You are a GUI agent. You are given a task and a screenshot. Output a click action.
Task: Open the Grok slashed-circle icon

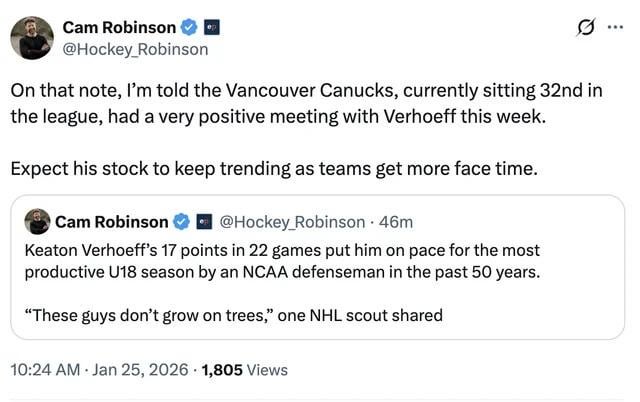click(x=586, y=27)
